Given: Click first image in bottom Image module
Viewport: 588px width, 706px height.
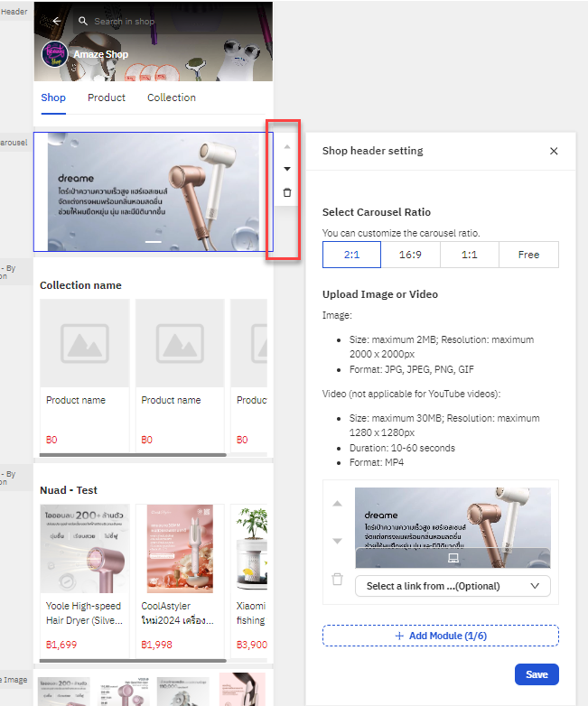Looking at the screenshot, I should pos(63,692).
